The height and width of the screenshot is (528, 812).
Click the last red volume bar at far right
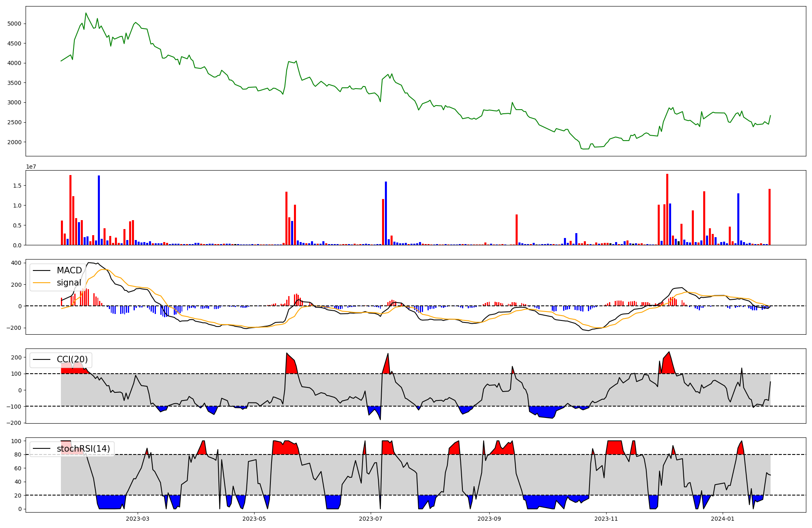click(769, 217)
